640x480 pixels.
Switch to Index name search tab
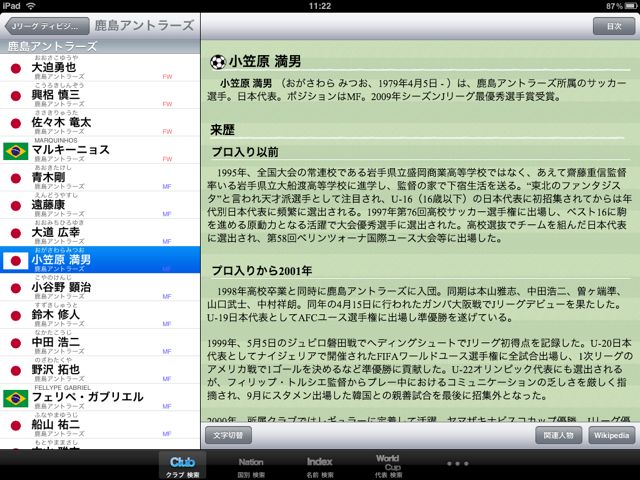pos(320,466)
